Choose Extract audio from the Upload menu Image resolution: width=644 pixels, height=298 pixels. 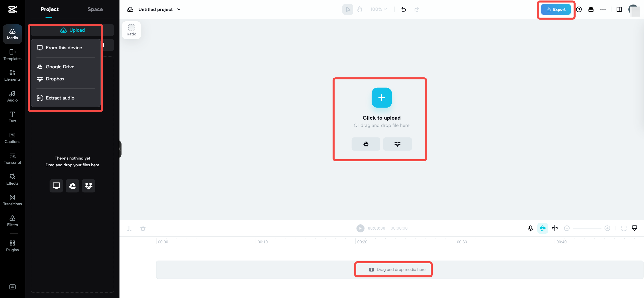pyautogui.click(x=60, y=98)
